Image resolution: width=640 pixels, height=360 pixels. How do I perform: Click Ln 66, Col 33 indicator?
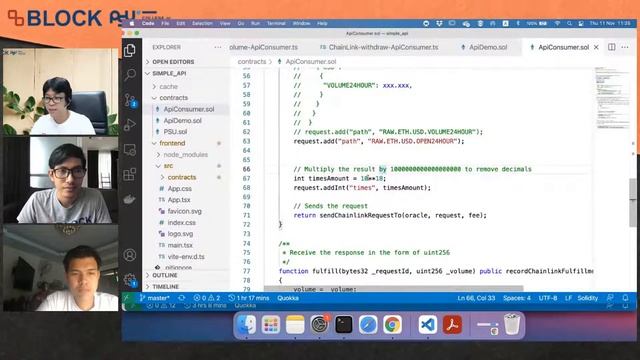point(476,298)
